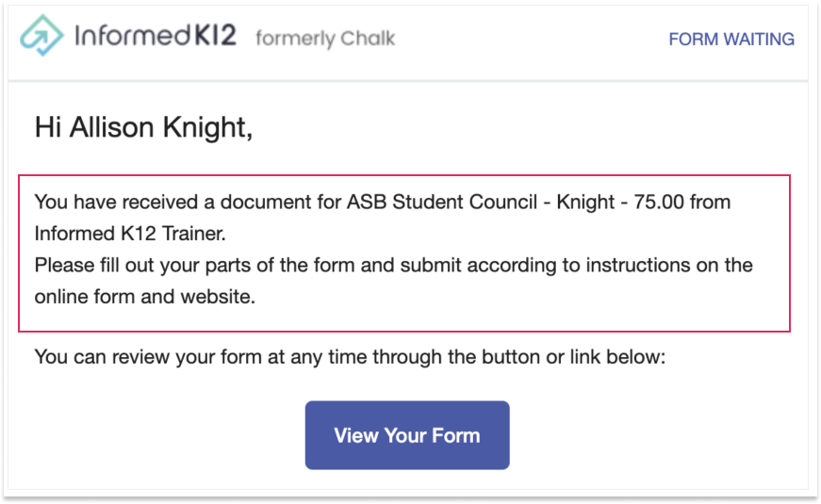
Task: Select the "formerly Chalk" tagline
Action: pos(325,39)
